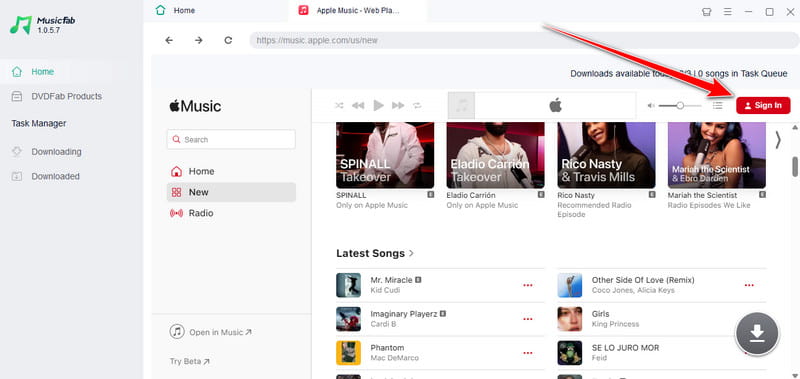The image size is (800, 379).
Task: Open Rico Nasty & Travis Mills thumbnail
Action: [x=606, y=156]
